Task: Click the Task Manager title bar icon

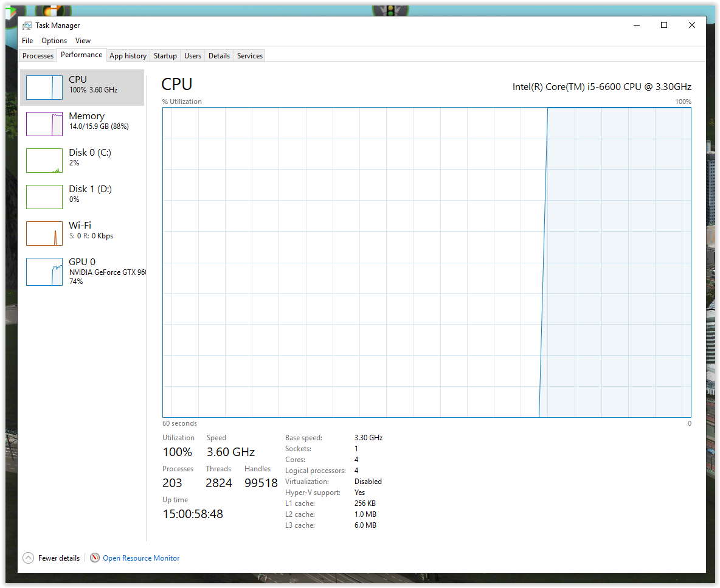Action: [x=27, y=26]
